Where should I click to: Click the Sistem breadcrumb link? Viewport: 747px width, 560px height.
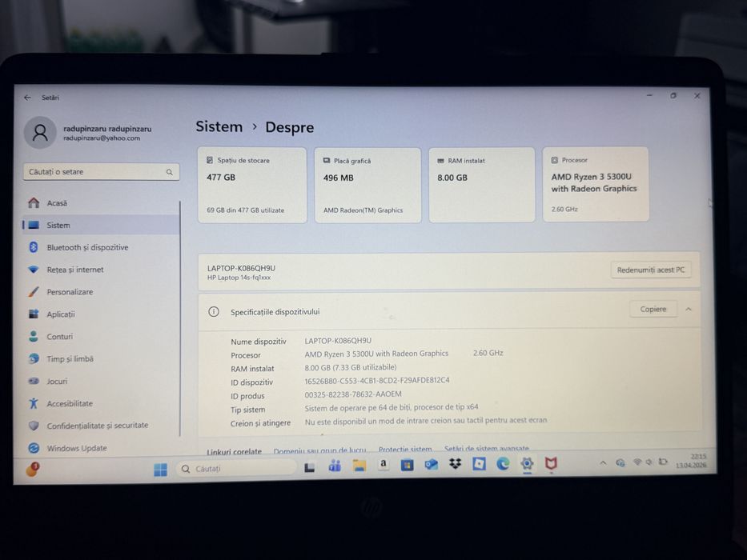pyautogui.click(x=219, y=126)
